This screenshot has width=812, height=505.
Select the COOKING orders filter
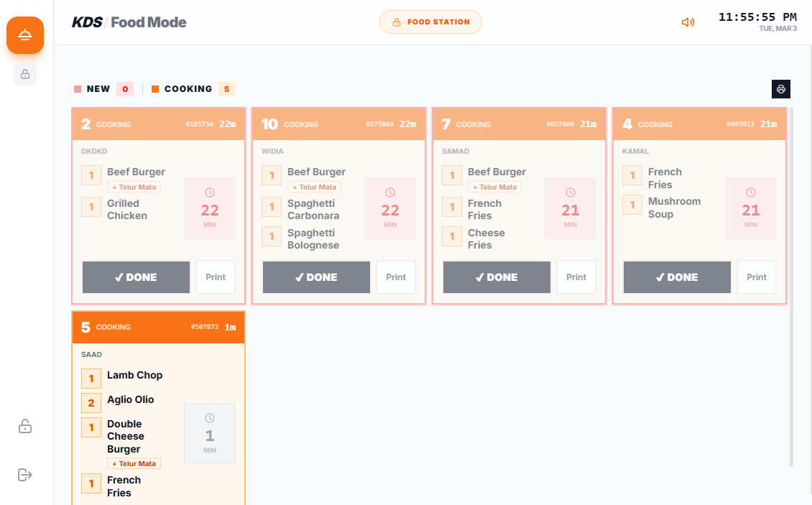[x=192, y=89]
